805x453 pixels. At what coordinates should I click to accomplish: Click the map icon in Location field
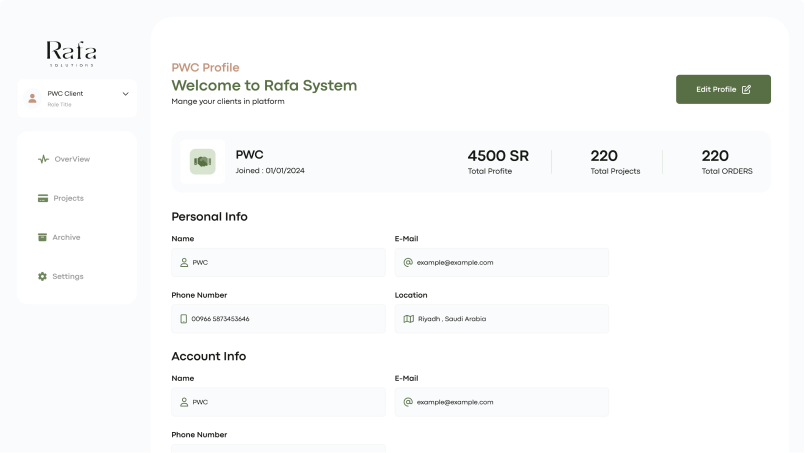(408, 319)
